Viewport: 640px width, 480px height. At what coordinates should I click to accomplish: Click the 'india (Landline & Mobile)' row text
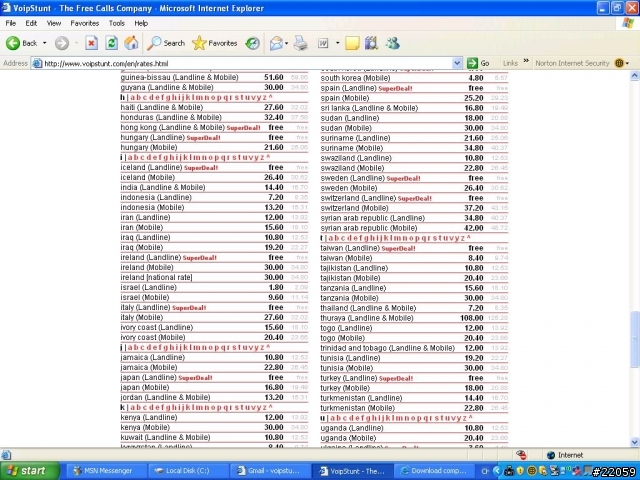pos(163,187)
